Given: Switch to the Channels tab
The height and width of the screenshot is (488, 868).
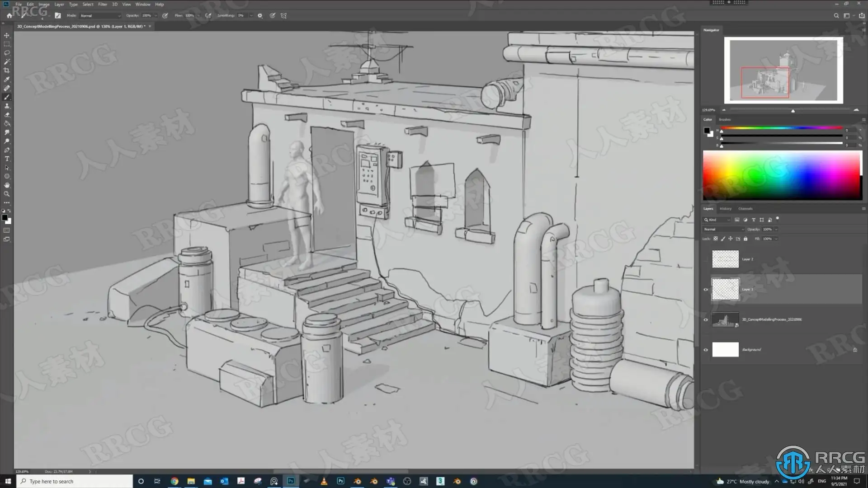Looking at the screenshot, I should point(745,209).
